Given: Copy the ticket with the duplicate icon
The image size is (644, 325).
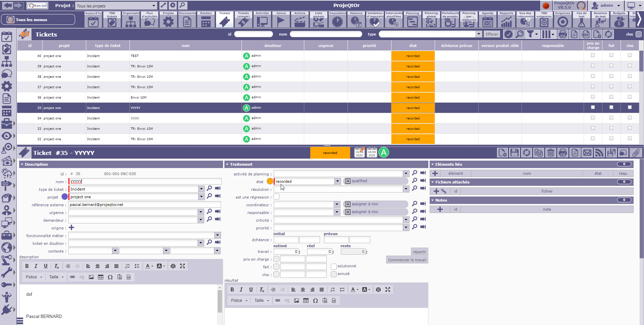Looking at the screenshot, I should coord(538,153).
